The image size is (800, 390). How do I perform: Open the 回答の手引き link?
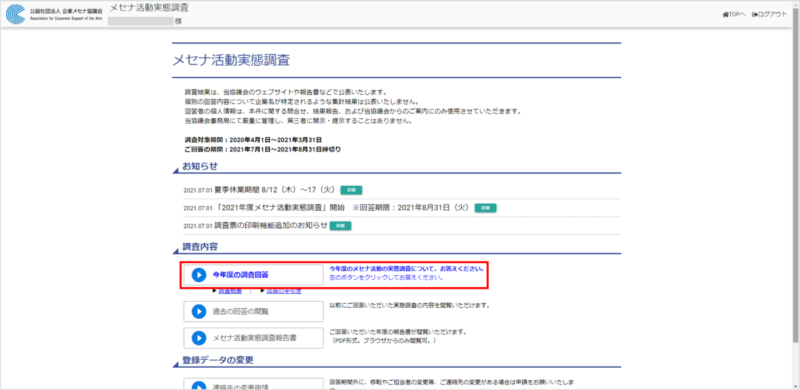tap(284, 291)
